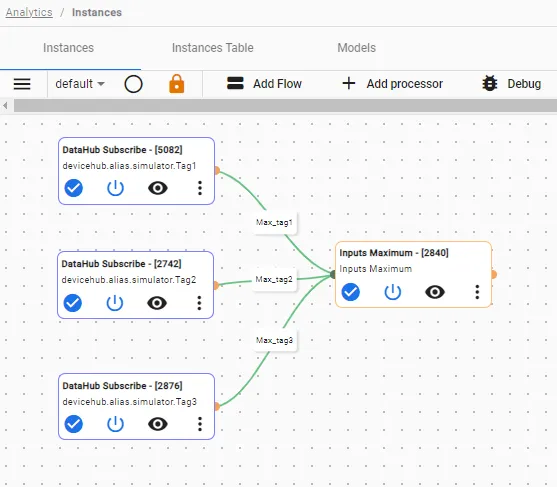Toggle eye icon on DataHub Subscribe [5082]

[x=158, y=188]
